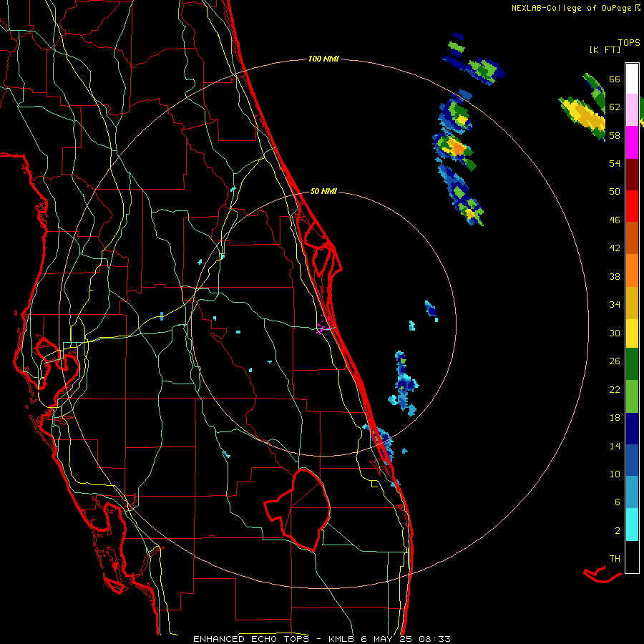Screen dimensions: 644x644
Task: Click the 34 legend value
Action: tap(615, 305)
